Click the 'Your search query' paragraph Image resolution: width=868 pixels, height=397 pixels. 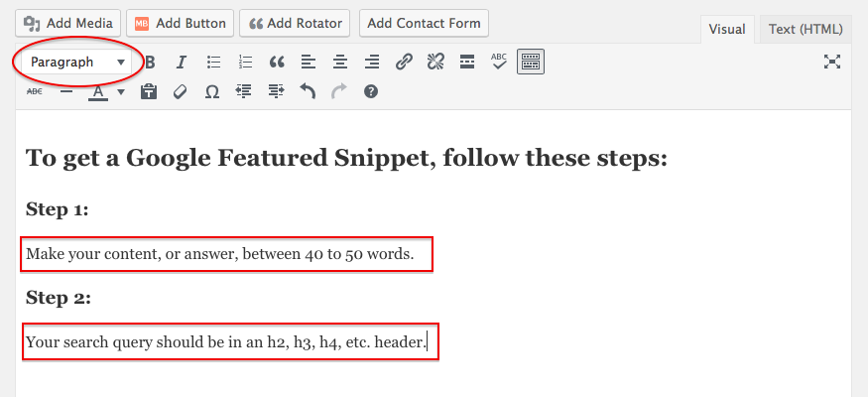pyautogui.click(x=226, y=342)
